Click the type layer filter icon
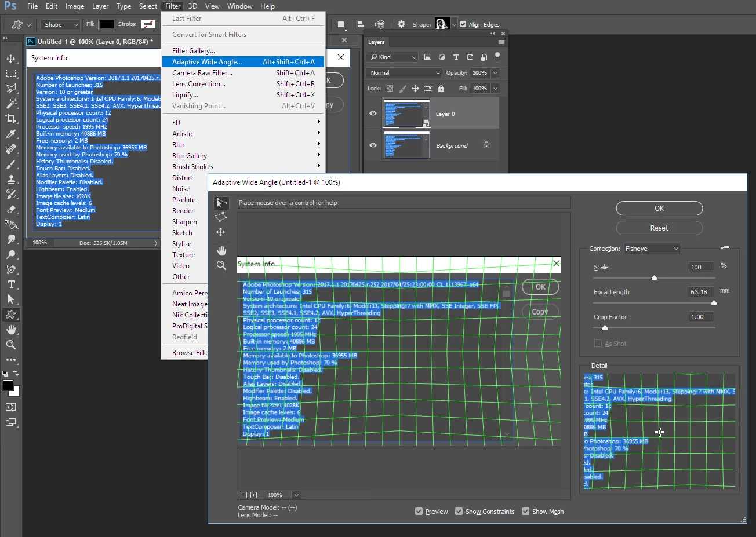This screenshot has width=756, height=537. (456, 57)
